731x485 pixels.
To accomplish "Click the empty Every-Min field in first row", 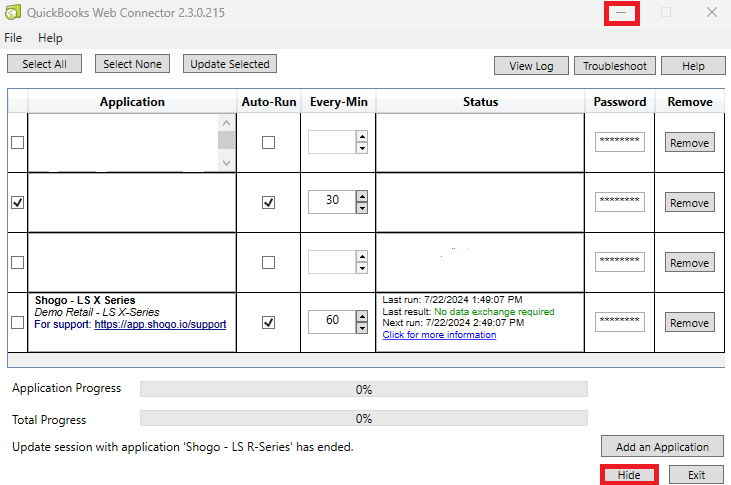I will pos(332,142).
